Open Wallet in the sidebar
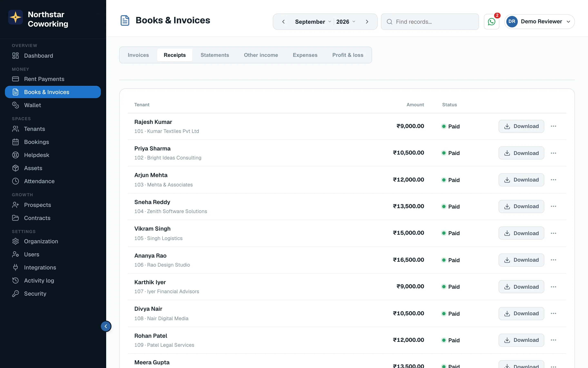 click(x=53, y=105)
